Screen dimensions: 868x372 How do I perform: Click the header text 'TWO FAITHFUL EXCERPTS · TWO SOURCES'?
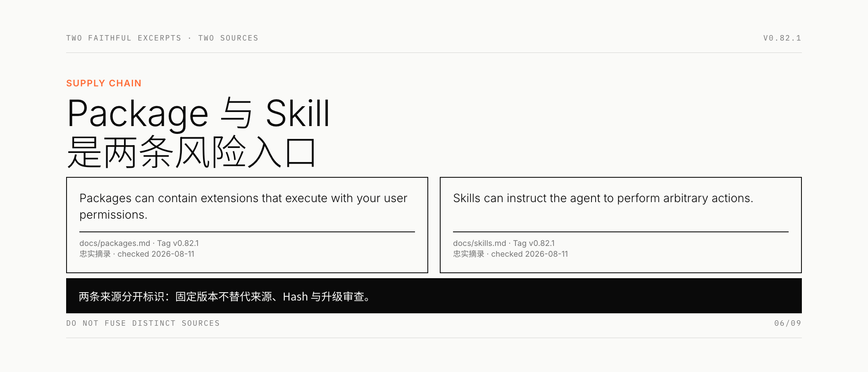(162, 38)
